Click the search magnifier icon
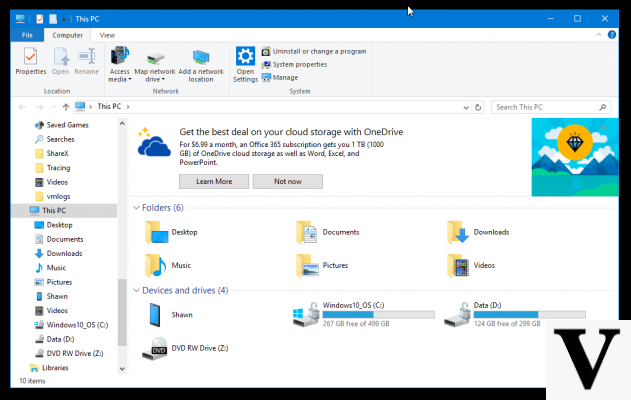 tap(602, 107)
